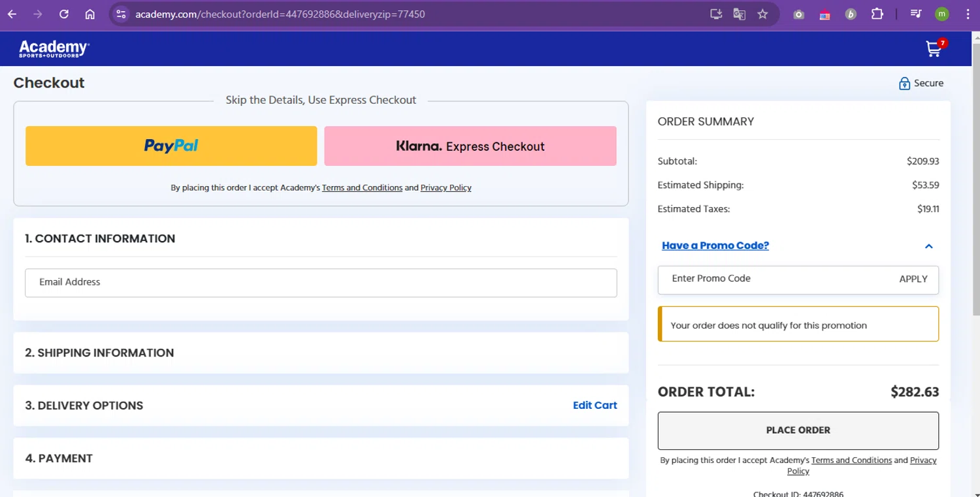Click the Shipping Information section header

coord(99,353)
